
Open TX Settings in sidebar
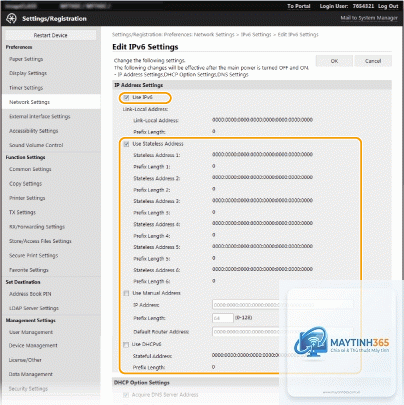pos(22,212)
